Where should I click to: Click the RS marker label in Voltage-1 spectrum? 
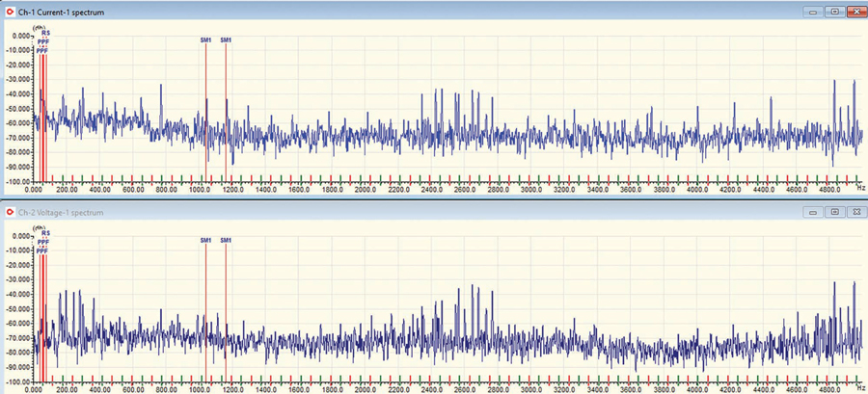click(x=45, y=233)
